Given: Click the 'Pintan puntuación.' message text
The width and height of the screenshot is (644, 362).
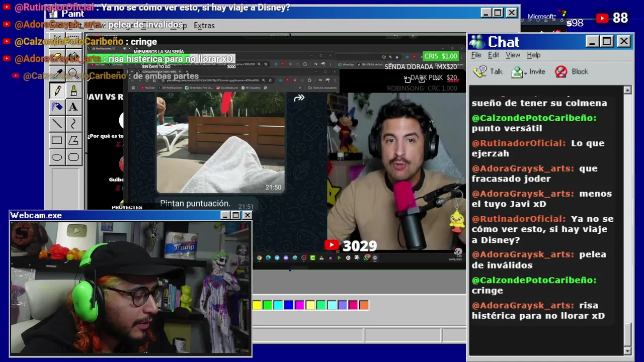Looking at the screenshot, I should pyautogui.click(x=195, y=204).
